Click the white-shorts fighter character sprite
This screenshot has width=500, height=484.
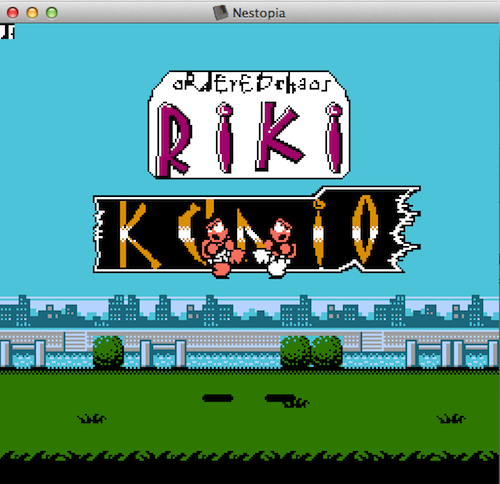[275, 248]
